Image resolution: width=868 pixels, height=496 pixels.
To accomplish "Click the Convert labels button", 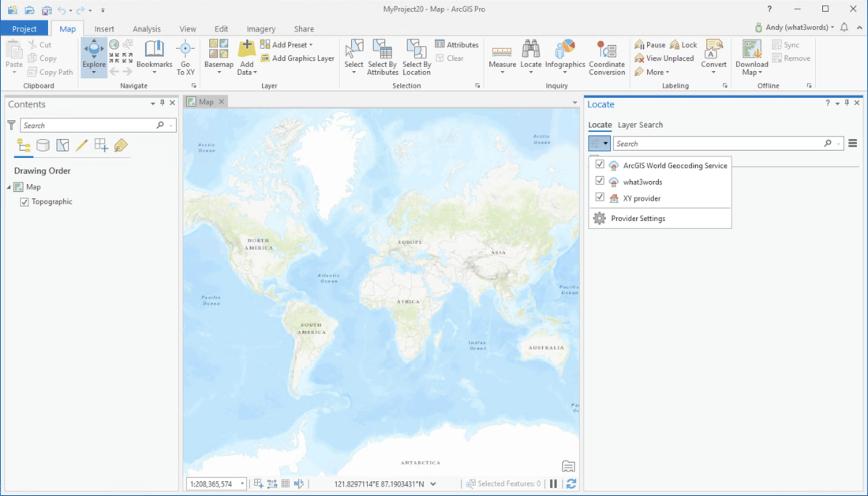I will click(713, 57).
